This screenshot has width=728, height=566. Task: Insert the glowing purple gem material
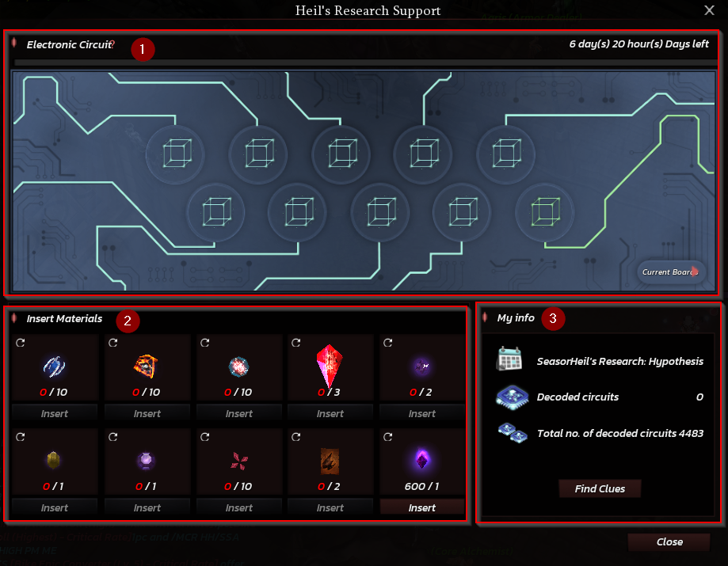tap(422, 507)
